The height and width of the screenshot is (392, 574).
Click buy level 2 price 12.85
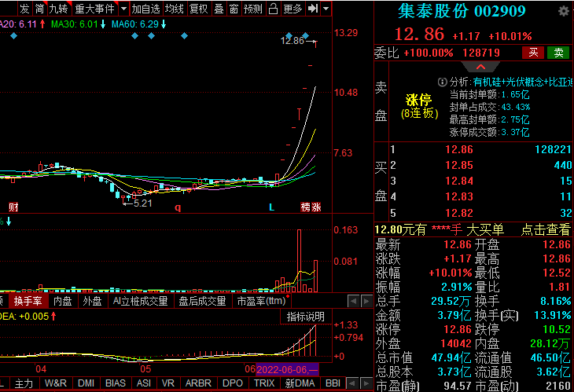459,165
